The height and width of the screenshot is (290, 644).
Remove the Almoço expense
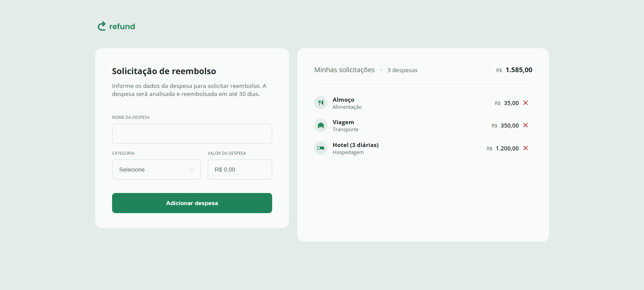click(526, 103)
